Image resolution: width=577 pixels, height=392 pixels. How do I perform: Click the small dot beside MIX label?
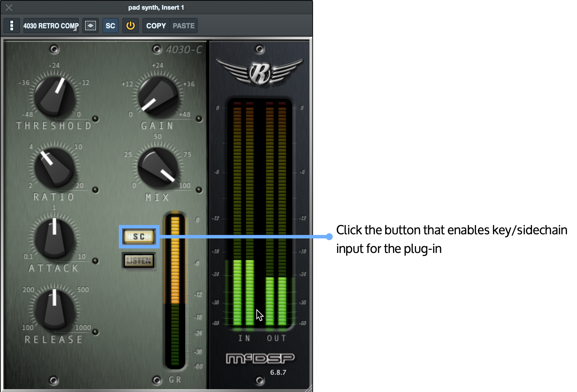(x=199, y=190)
